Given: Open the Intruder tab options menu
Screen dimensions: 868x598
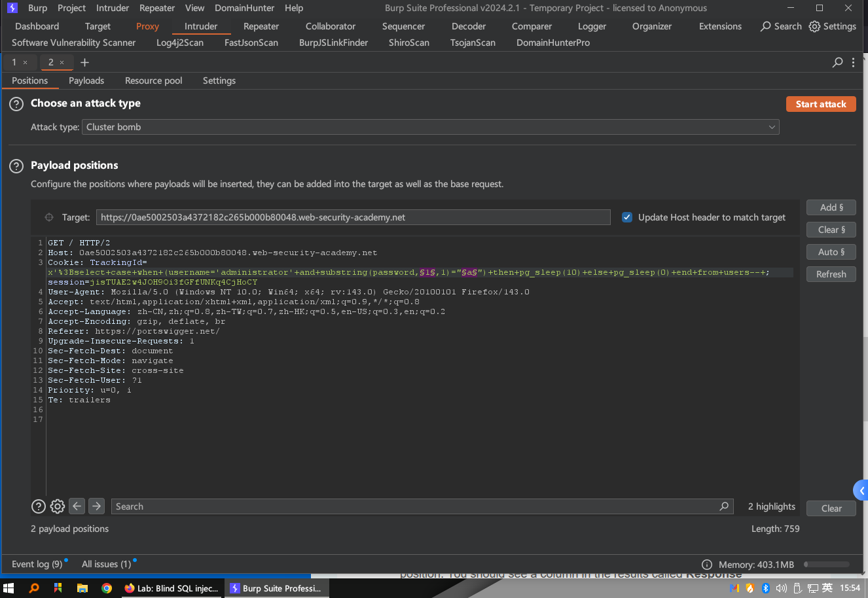Looking at the screenshot, I should (x=853, y=62).
